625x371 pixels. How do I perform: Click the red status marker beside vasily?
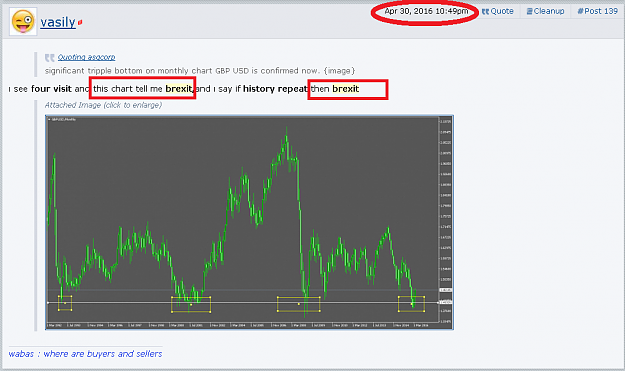pos(80,23)
